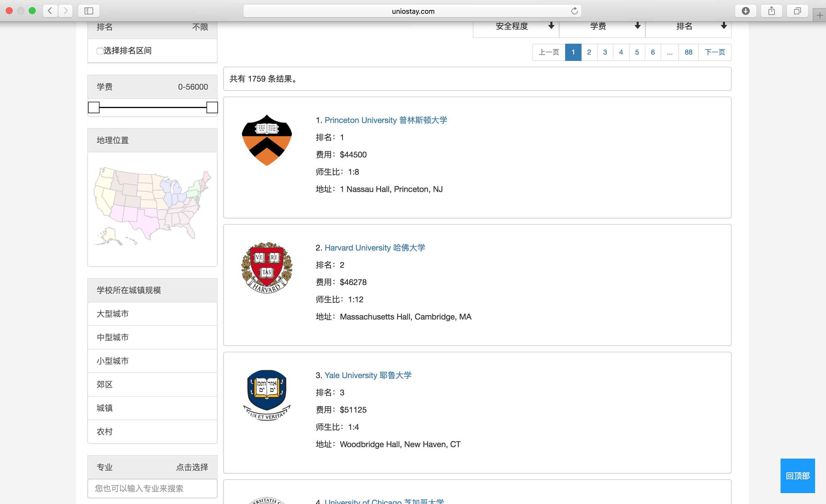
Task: Click Harvard's 师生比 1:12 text
Action: click(340, 299)
